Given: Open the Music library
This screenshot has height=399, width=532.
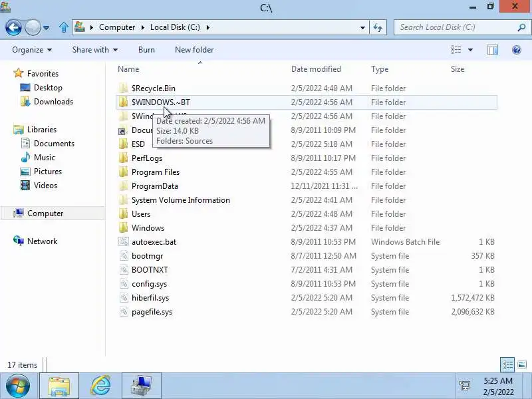Looking at the screenshot, I should [x=45, y=158].
